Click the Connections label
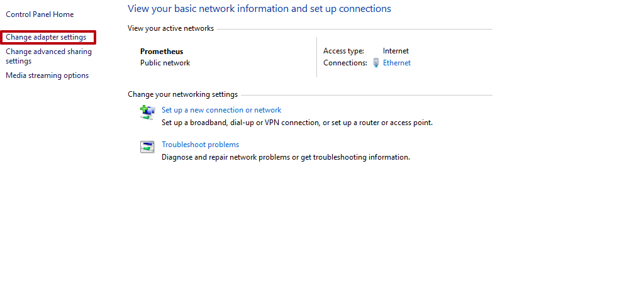The width and height of the screenshot is (644, 281). pos(345,63)
